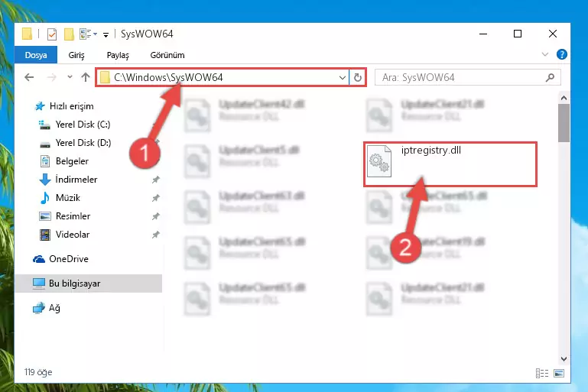Click the iptregistry.dll gear file icon
Screen dimensions: 588x392
tap(379, 161)
